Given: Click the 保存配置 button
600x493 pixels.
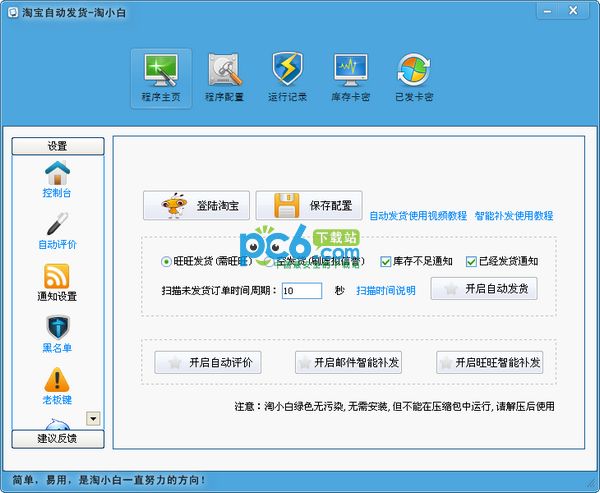Looking at the screenshot, I should (x=309, y=206).
